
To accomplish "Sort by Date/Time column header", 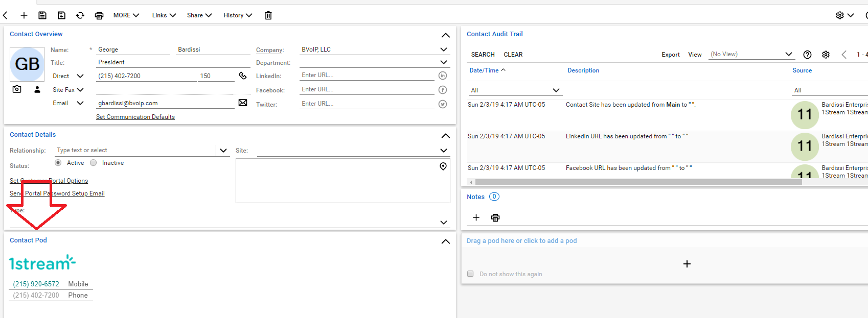I will click(484, 70).
